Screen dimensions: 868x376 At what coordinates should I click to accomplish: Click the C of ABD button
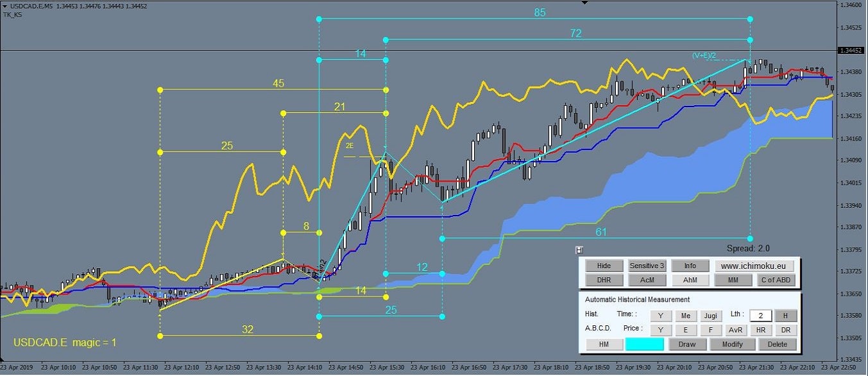[x=776, y=280]
